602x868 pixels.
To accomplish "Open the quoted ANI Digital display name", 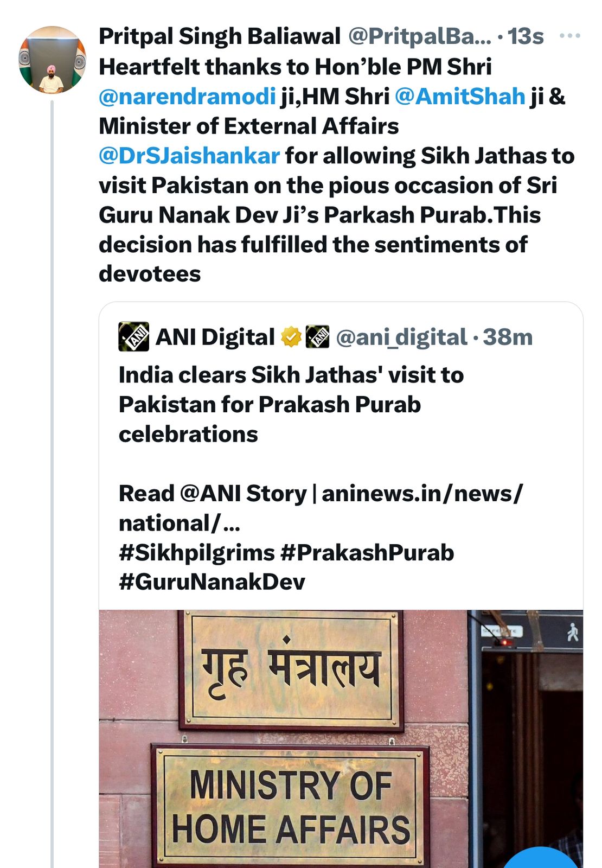I will coord(215,337).
